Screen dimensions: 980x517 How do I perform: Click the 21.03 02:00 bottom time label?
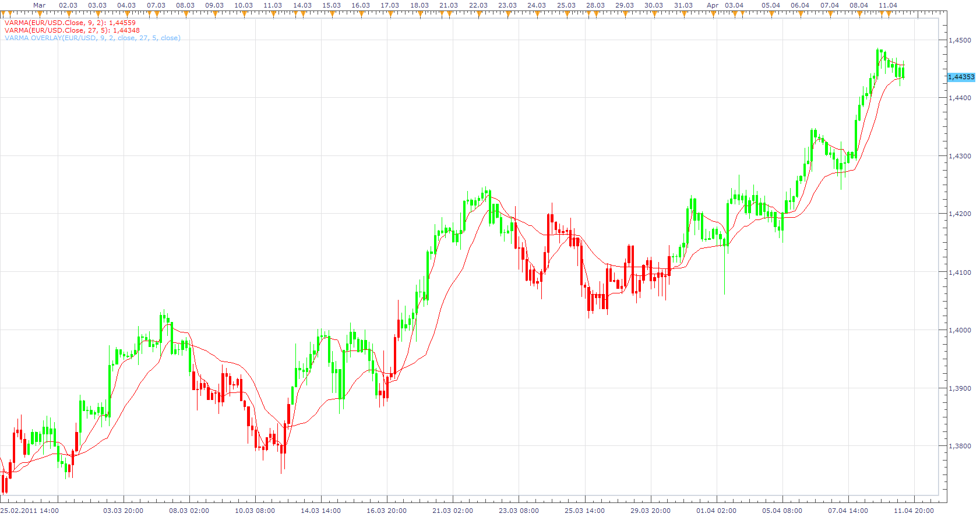click(x=453, y=511)
